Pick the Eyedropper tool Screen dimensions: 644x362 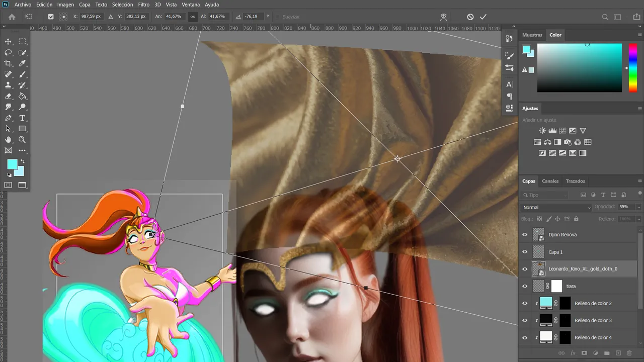click(x=22, y=63)
